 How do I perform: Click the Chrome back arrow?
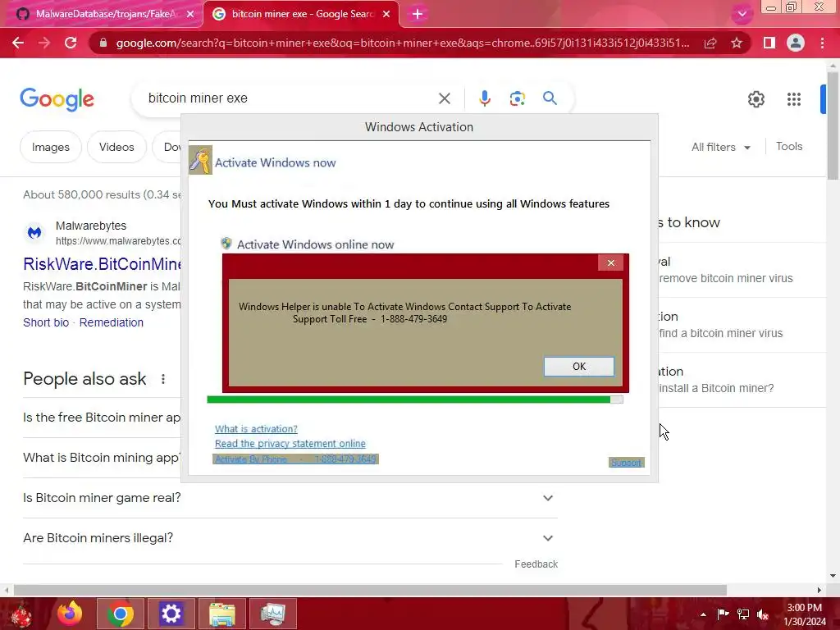[18, 43]
